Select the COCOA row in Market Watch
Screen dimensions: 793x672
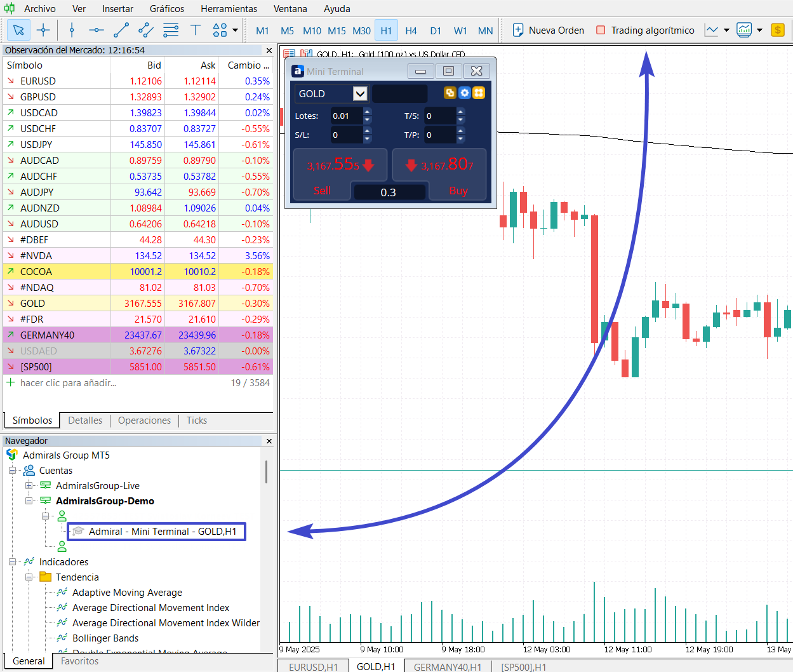[x=138, y=271]
